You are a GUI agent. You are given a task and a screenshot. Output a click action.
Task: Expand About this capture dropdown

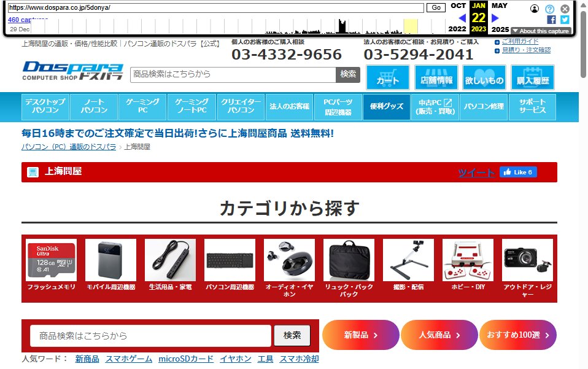point(541,31)
